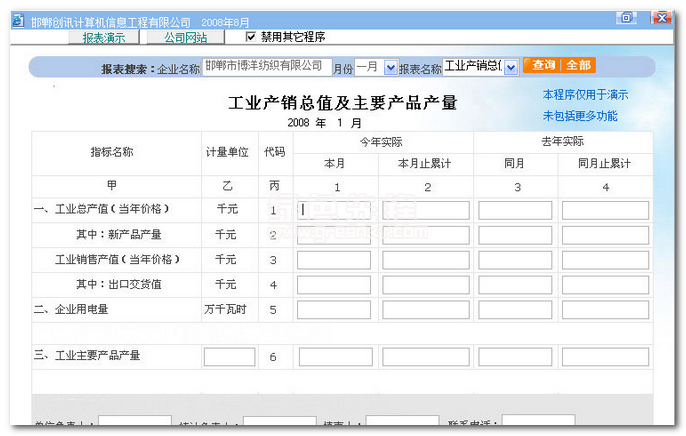Click the 未包括更多功能 link

coord(580,115)
